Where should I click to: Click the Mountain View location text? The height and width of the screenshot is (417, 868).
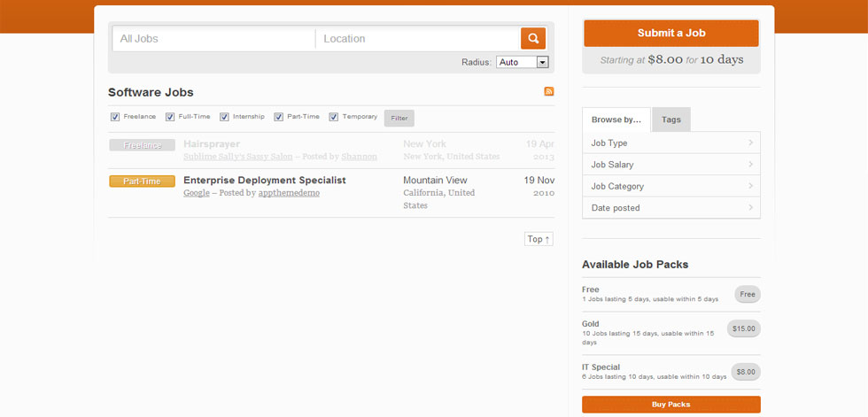pos(435,181)
